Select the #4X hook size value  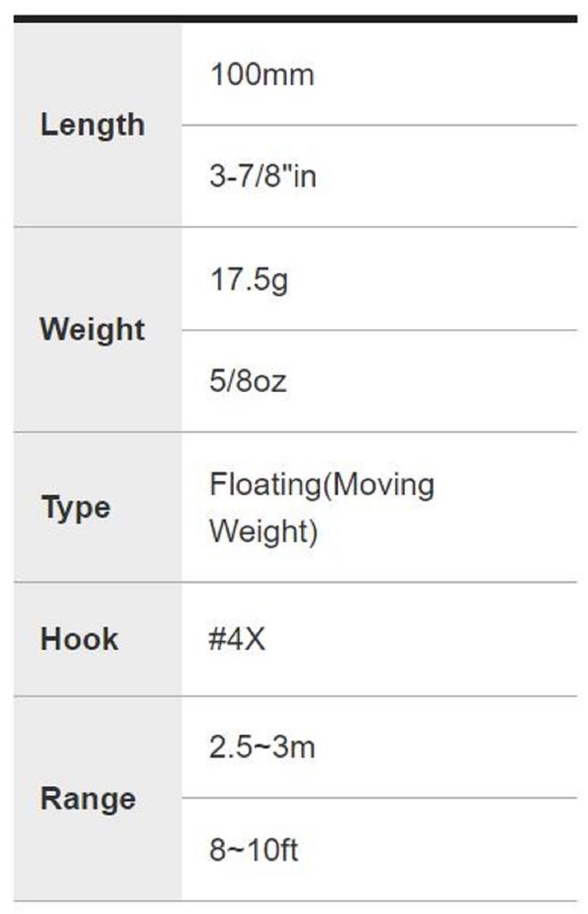(236, 639)
